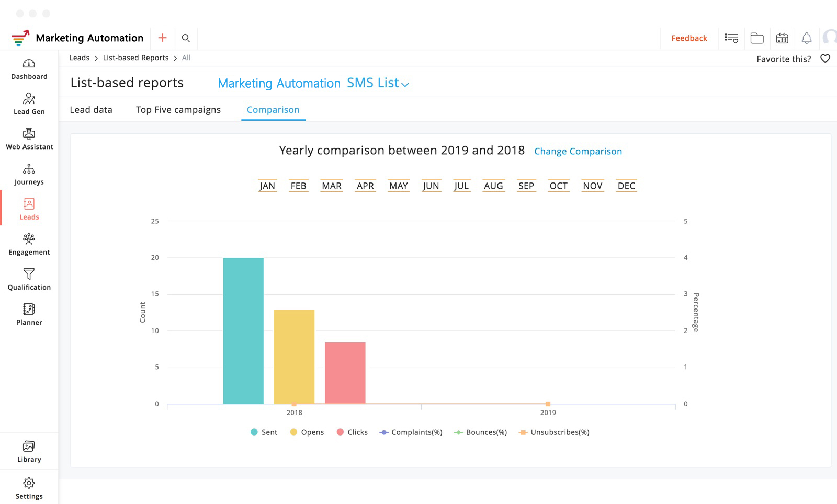Click the Change Comparison link
The image size is (837, 504).
(x=578, y=151)
